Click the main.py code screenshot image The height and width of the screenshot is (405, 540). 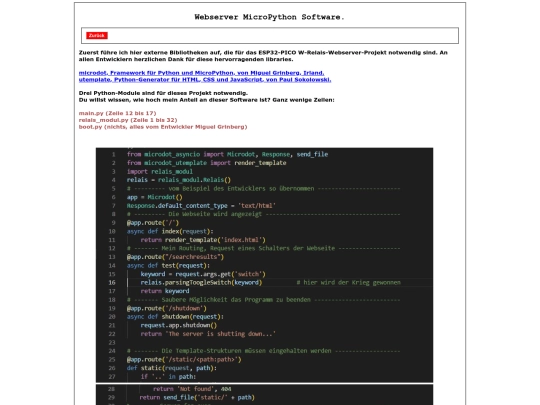[x=264, y=265]
